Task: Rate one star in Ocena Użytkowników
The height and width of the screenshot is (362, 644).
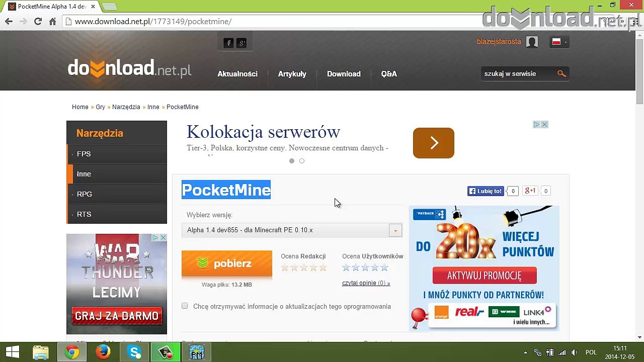Action: (x=346, y=267)
